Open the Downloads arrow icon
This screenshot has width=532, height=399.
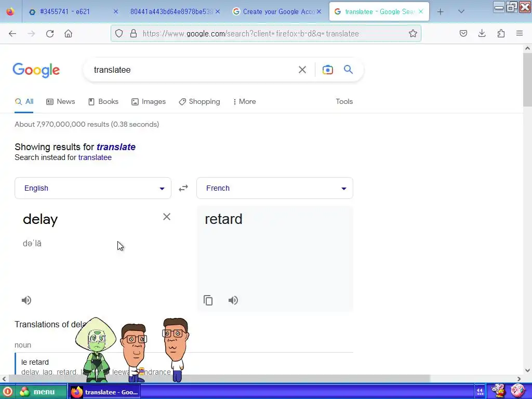(482, 33)
